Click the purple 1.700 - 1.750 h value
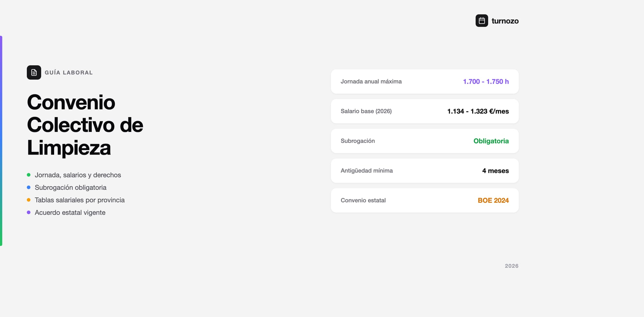The height and width of the screenshot is (317, 644). tap(486, 82)
